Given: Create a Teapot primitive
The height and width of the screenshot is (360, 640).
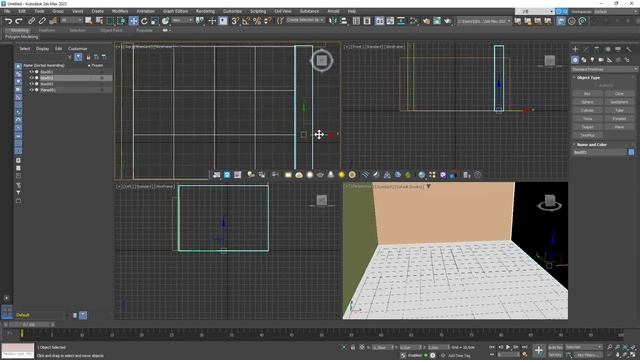Looking at the screenshot, I should click(x=587, y=127).
